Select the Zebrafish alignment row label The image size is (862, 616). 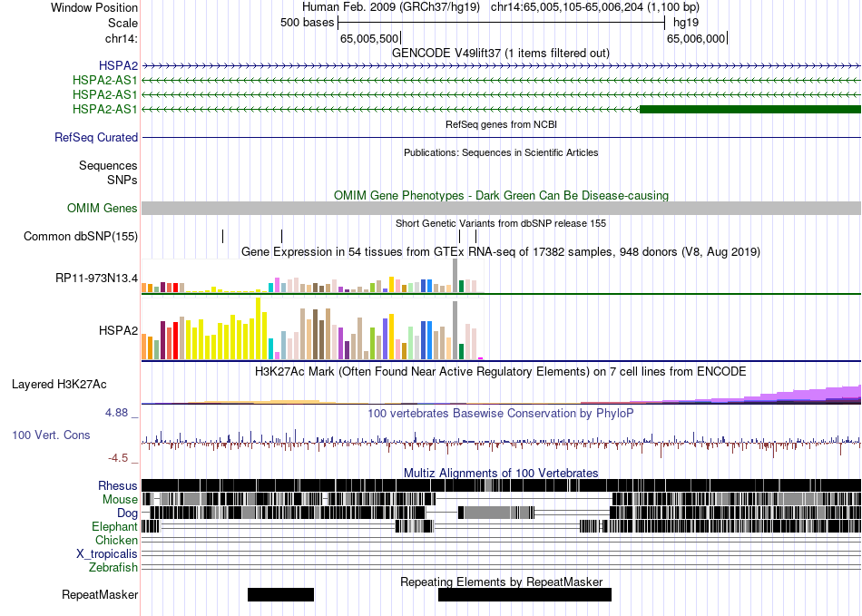(x=113, y=567)
